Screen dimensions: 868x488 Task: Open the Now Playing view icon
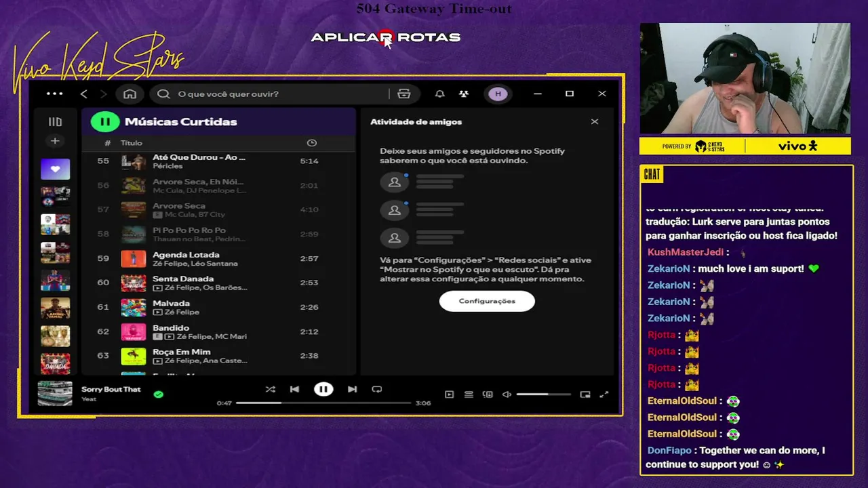[449, 394]
